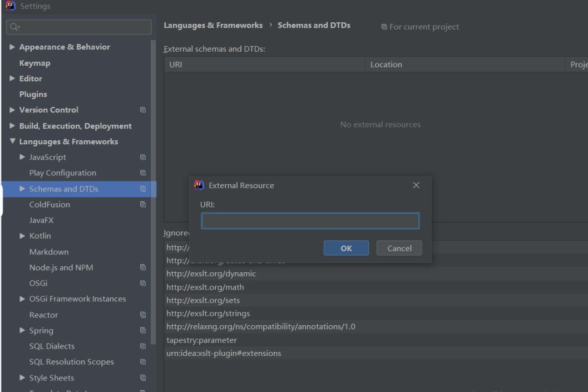The image size is (588, 392).
Task: Click project-level icon beside SQL Dialects
Action: 143,346
